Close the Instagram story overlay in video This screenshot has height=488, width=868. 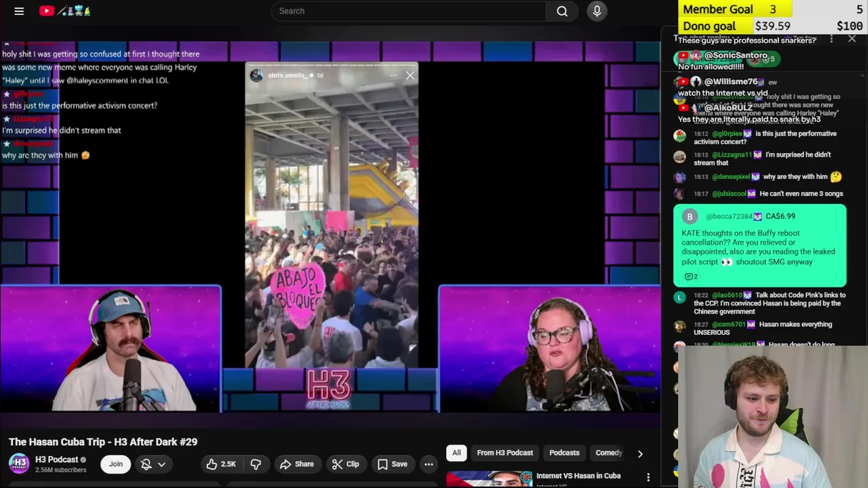(x=410, y=76)
